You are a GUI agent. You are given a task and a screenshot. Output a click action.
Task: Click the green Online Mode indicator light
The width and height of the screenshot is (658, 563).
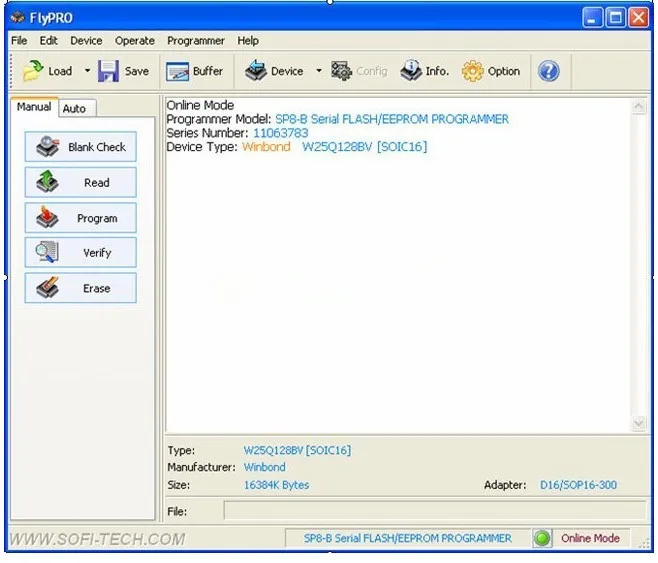point(542,538)
